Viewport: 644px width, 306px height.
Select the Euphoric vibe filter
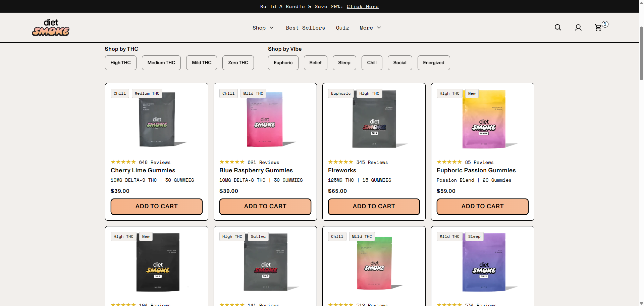(283, 63)
